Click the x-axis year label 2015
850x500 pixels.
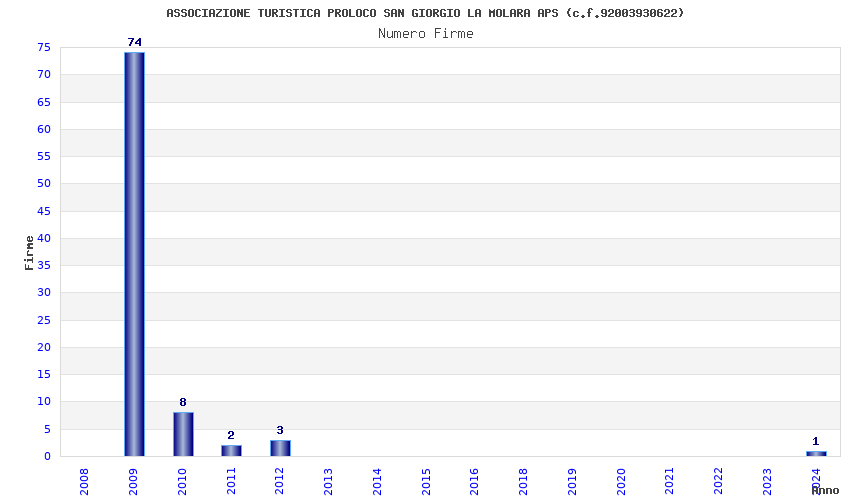click(x=426, y=482)
